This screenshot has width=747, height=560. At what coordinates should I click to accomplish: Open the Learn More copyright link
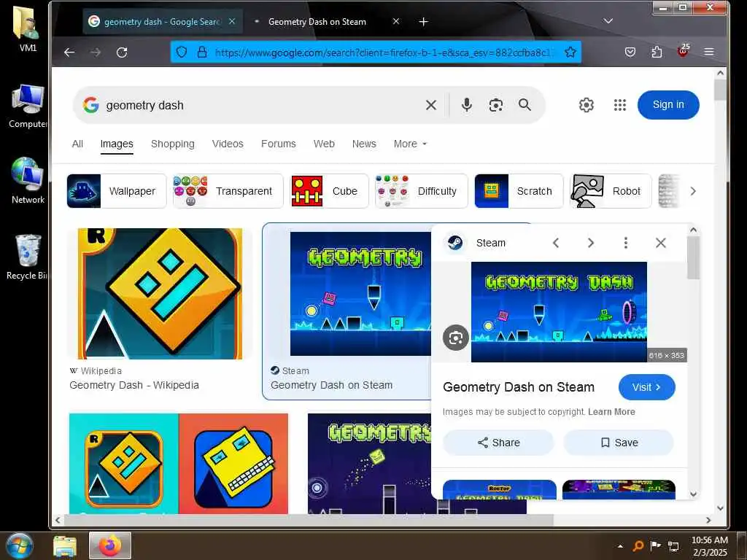(611, 412)
